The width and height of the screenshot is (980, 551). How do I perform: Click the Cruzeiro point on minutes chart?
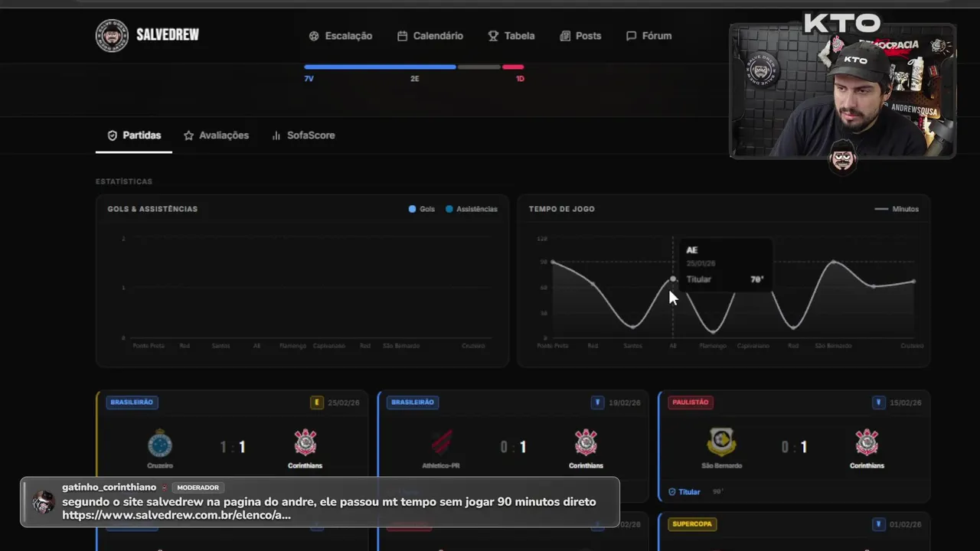point(913,282)
